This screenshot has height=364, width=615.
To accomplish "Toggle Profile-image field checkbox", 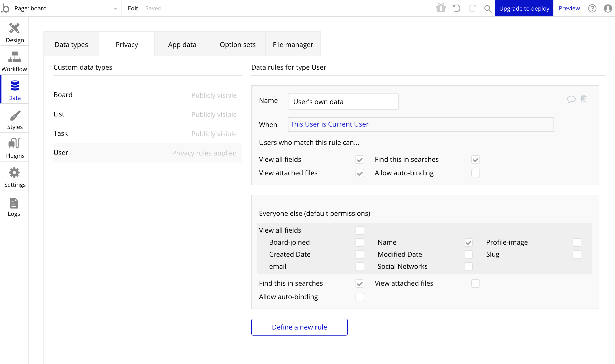I will tap(576, 243).
